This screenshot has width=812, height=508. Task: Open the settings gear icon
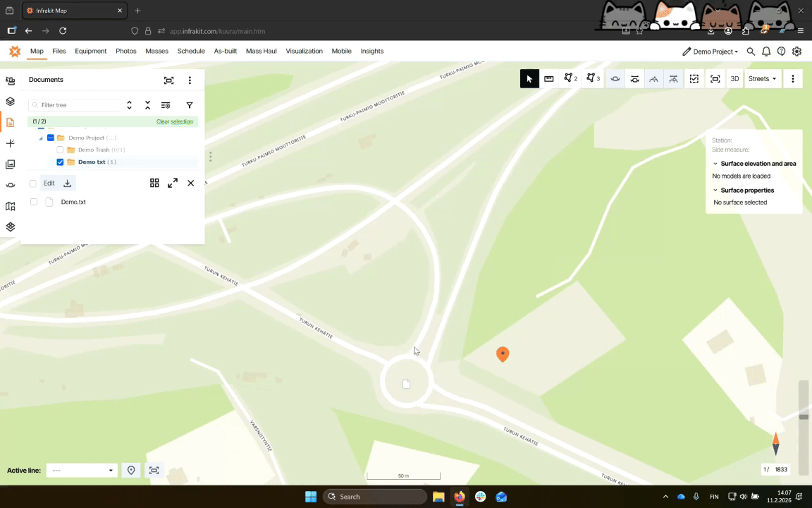(x=797, y=52)
